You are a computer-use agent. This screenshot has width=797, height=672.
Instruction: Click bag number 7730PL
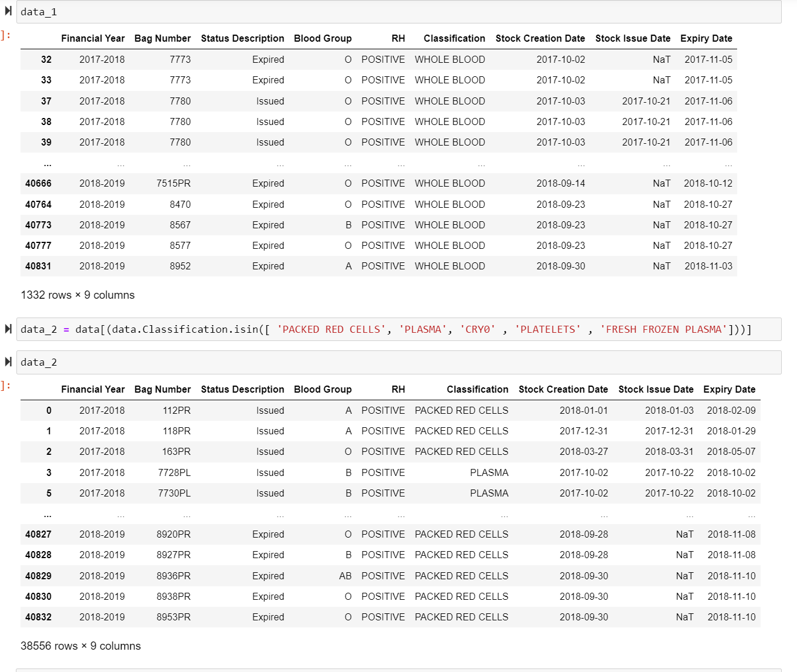(x=174, y=493)
